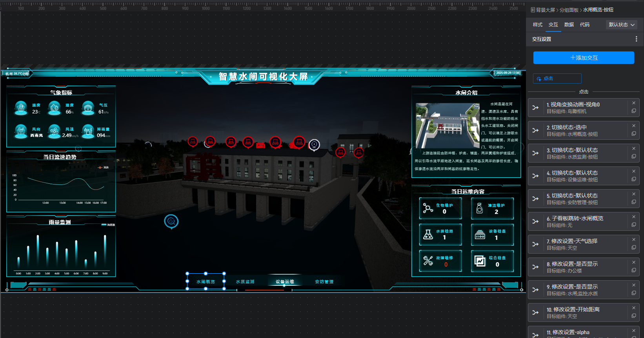Click the 交互设置 three-dots more options icon
The width and height of the screenshot is (644, 338).
[x=636, y=39]
